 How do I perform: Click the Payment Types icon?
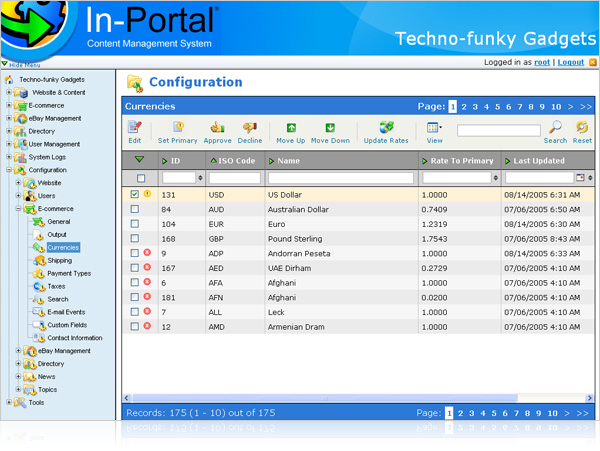[x=39, y=274]
